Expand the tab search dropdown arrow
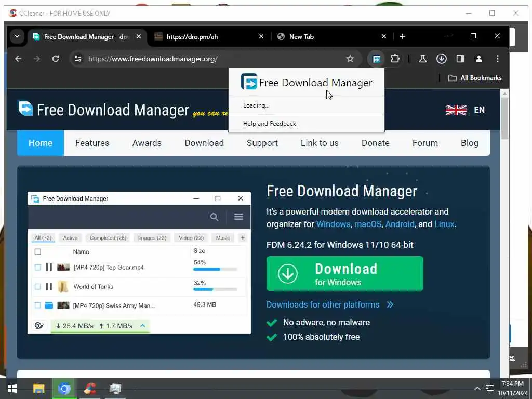Viewport: 532px width, 399px height. 17,36
